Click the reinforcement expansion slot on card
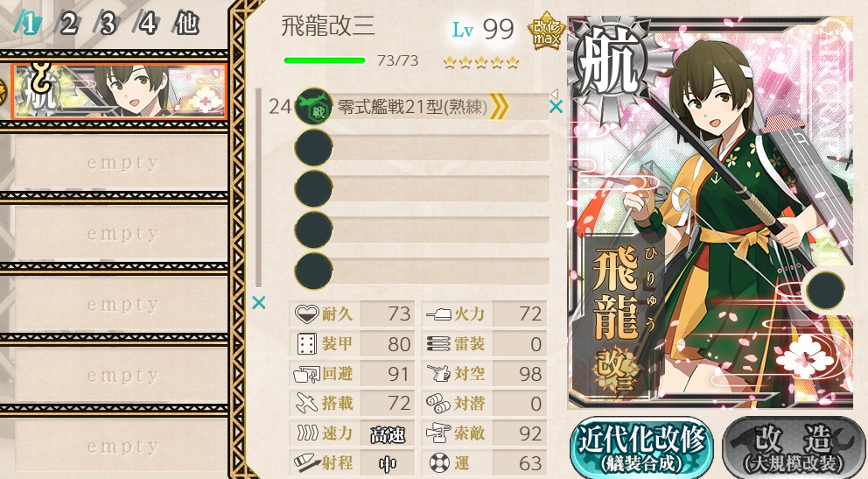This screenshot has width=868, height=479. (x=825, y=290)
